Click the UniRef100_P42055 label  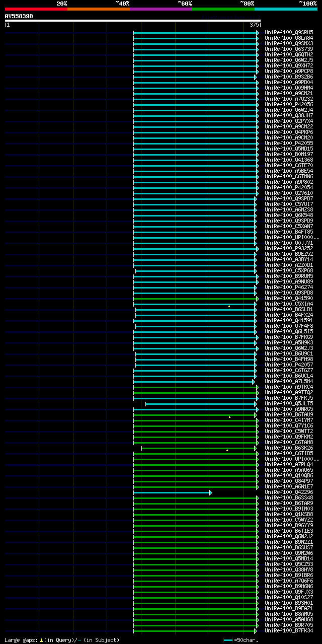(x=289, y=143)
